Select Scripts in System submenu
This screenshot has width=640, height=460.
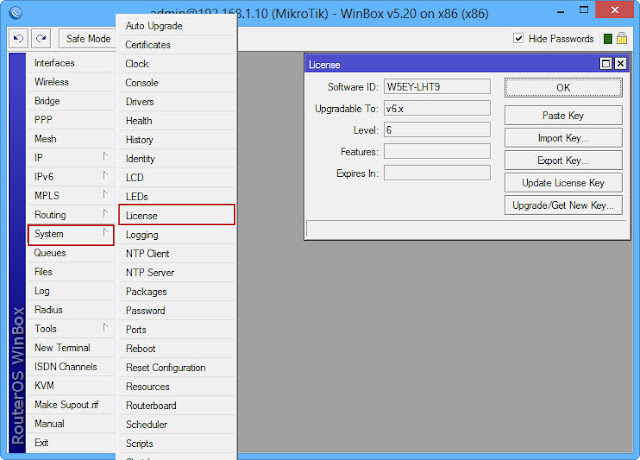point(177,443)
